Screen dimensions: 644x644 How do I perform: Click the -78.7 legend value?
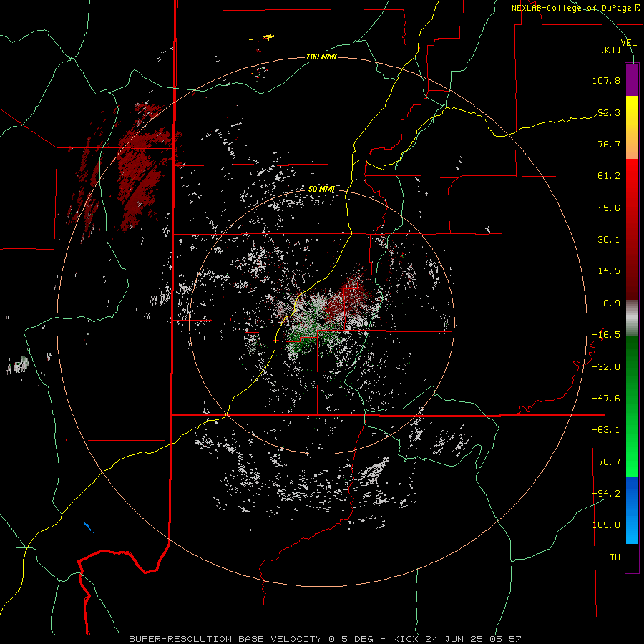(x=606, y=462)
